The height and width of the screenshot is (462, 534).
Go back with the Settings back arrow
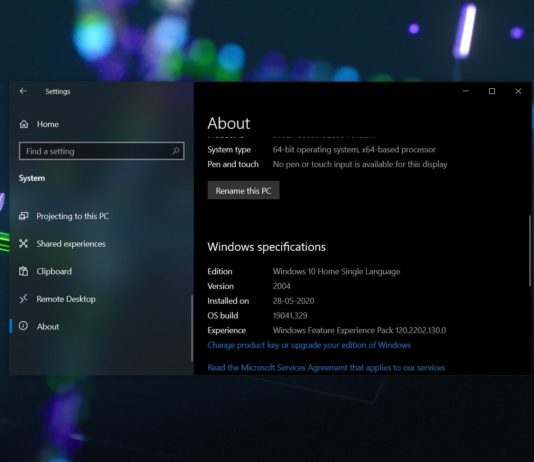click(23, 91)
